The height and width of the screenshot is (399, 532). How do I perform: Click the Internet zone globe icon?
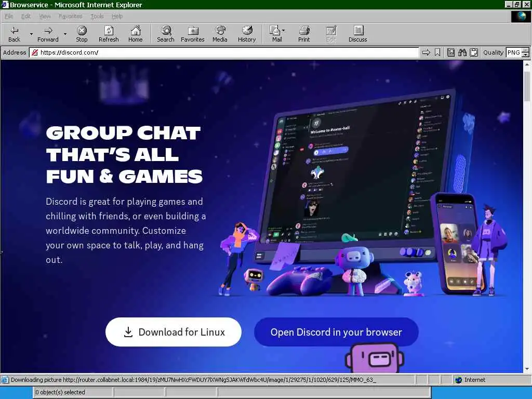click(x=459, y=380)
